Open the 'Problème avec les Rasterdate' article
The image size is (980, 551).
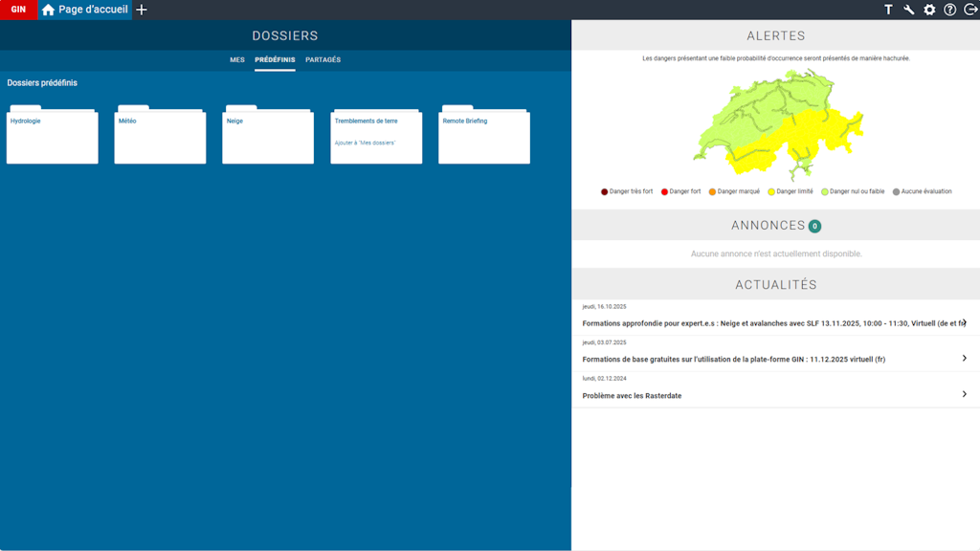pos(634,394)
